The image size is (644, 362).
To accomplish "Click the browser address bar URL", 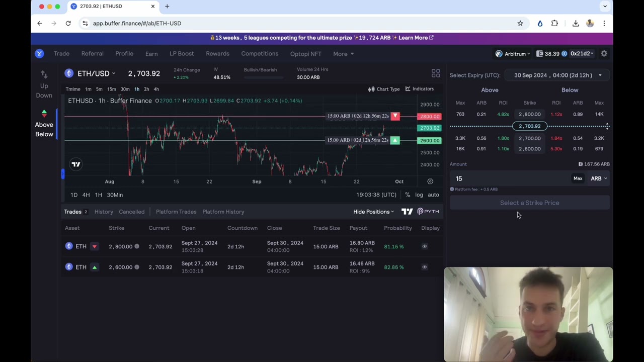I will 137,23.
